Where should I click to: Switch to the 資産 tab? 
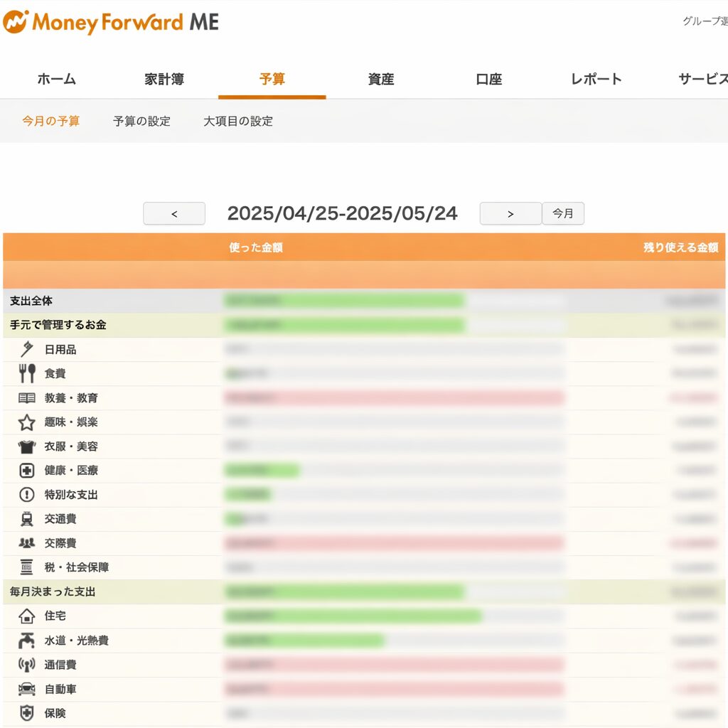(x=381, y=80)
